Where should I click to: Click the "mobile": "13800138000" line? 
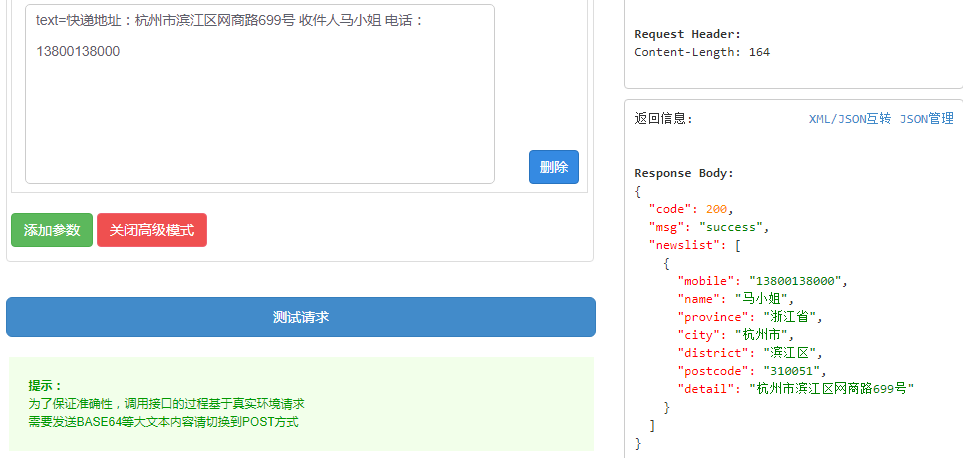762,281
